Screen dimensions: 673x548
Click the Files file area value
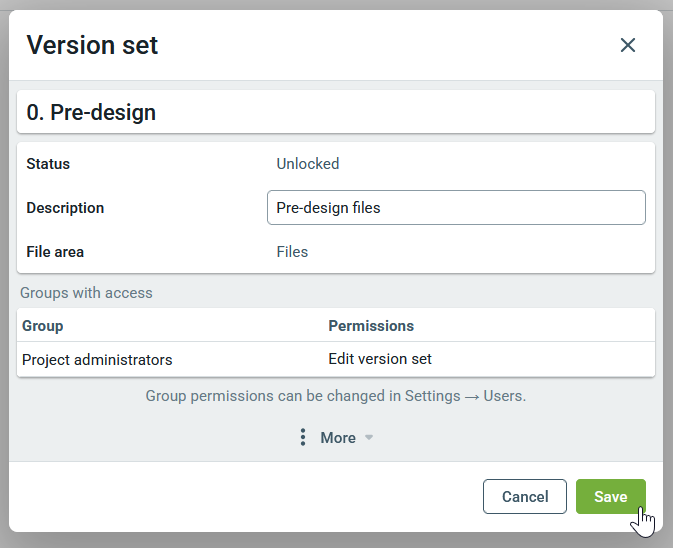click(292, 252)
